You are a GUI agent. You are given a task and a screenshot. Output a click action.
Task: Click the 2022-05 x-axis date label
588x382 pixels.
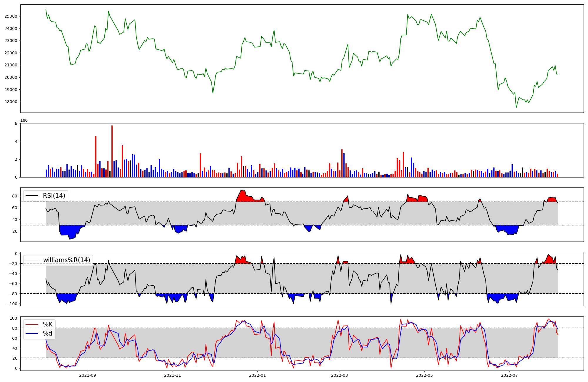[x=425, y=375]
